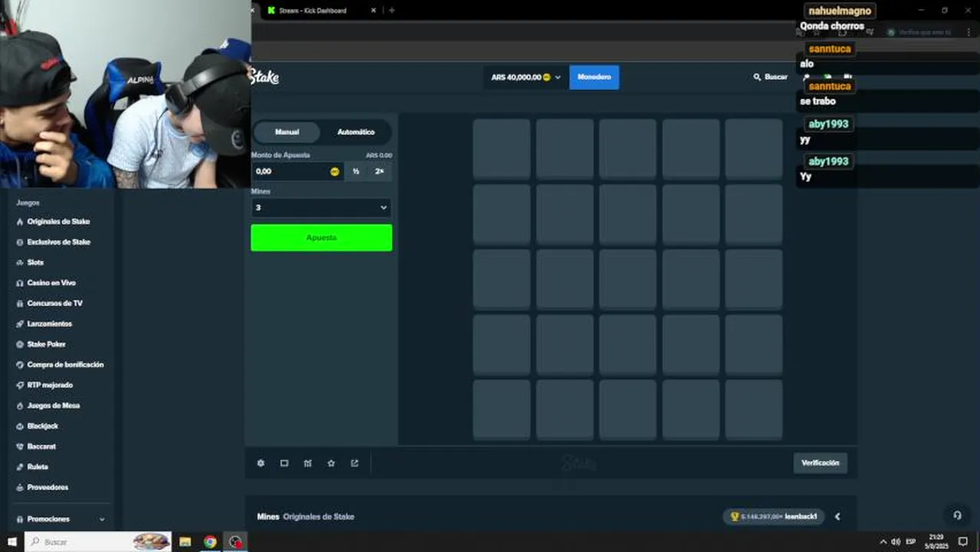980x552 pixels.
Task: Open Windows notification center icon
Action: 963,542
